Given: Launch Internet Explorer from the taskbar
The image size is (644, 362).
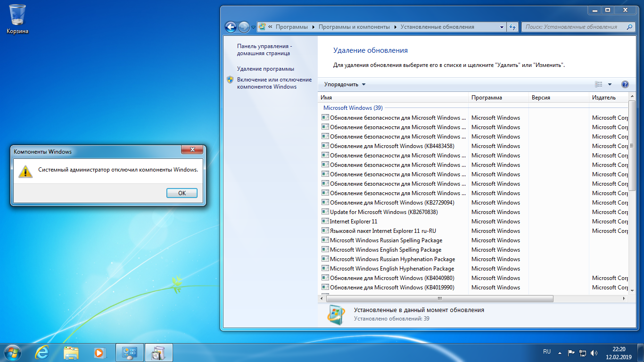Looking at the screenshot, I should [42, 352].
